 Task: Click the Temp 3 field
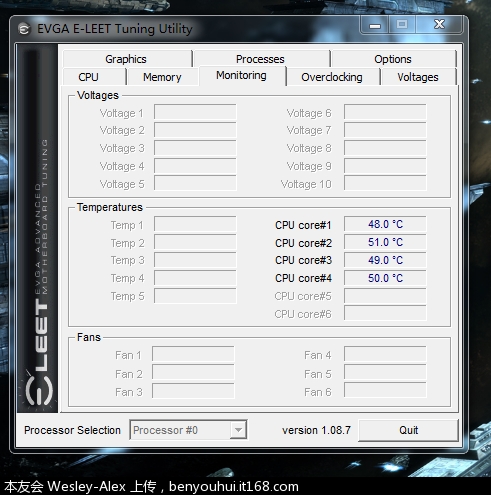(x=195, y=260)
